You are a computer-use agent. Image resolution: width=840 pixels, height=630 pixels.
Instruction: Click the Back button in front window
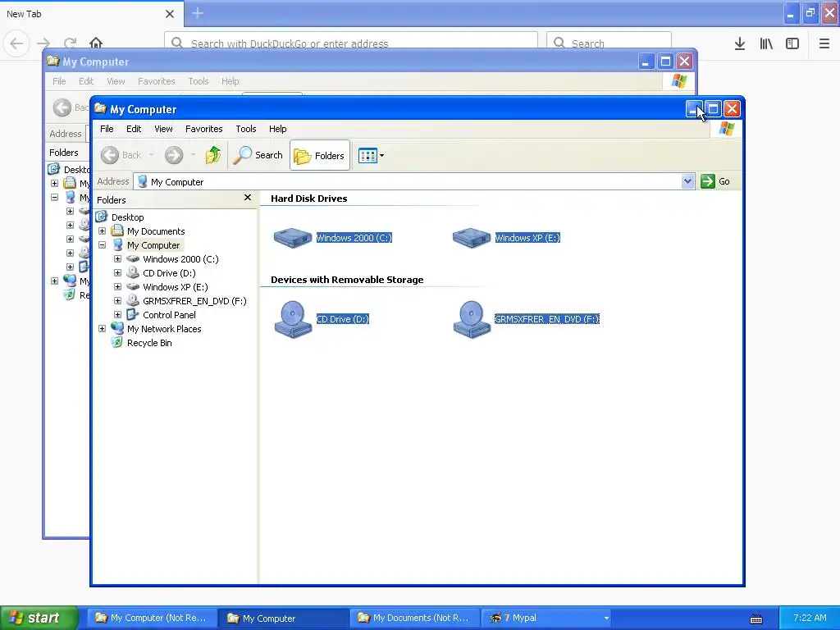121,155
